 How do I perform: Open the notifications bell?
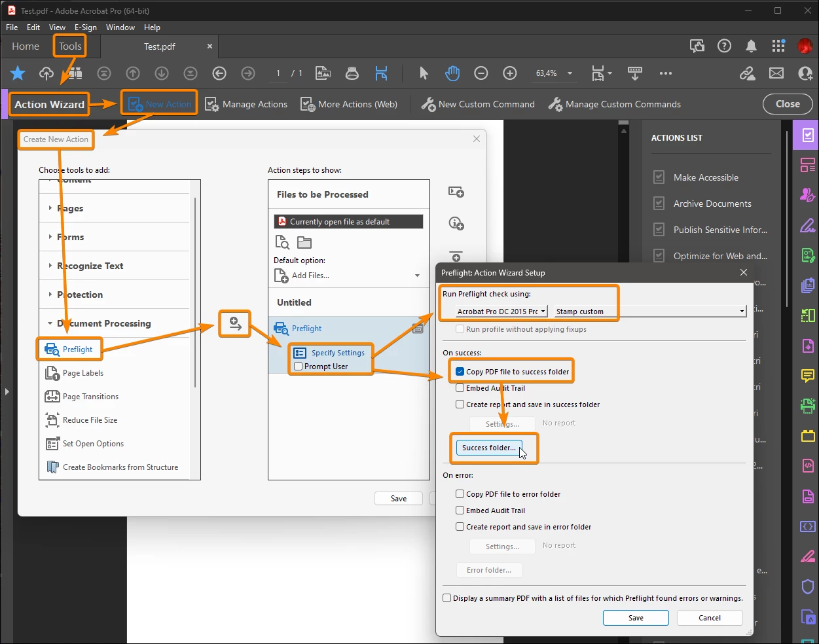(751, 46)
